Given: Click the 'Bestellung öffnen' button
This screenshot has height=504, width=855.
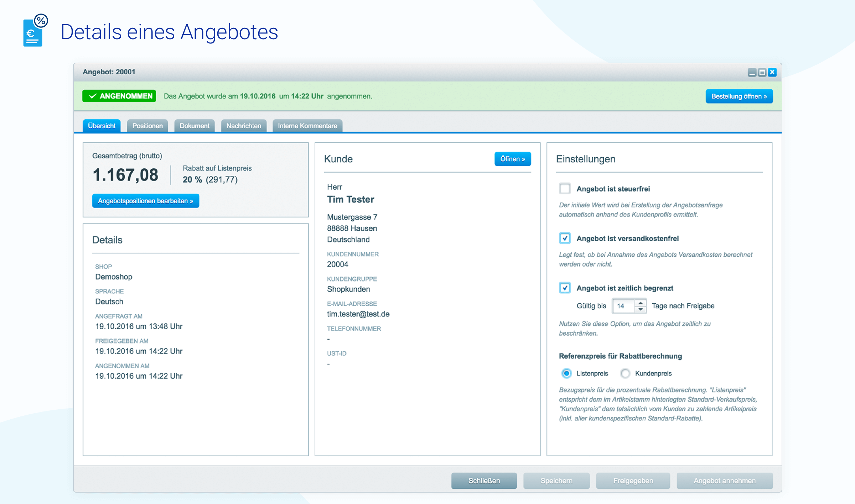Looking at the screenshot, I should coord(739,96).
